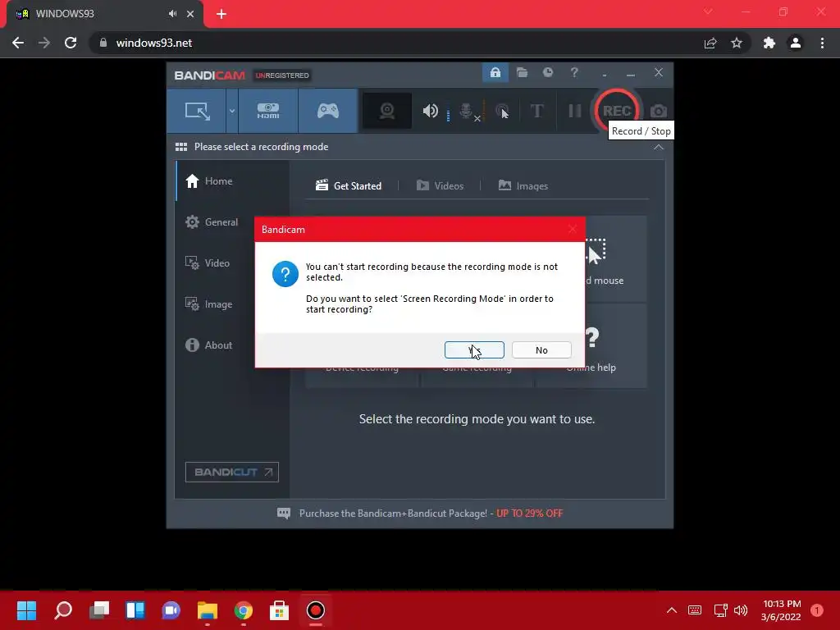Show hidden system tray icons
The width and height of the screenshot is (840, 630).
point(672,610)
